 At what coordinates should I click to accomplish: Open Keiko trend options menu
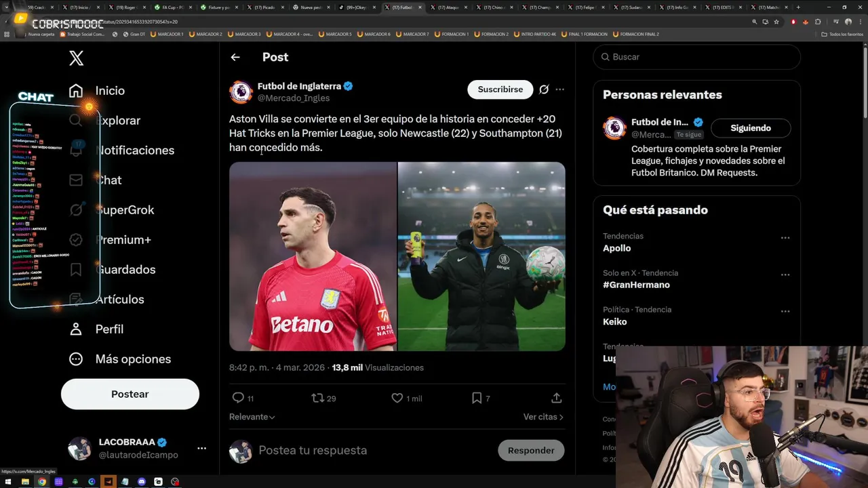[x=785, y=311]
